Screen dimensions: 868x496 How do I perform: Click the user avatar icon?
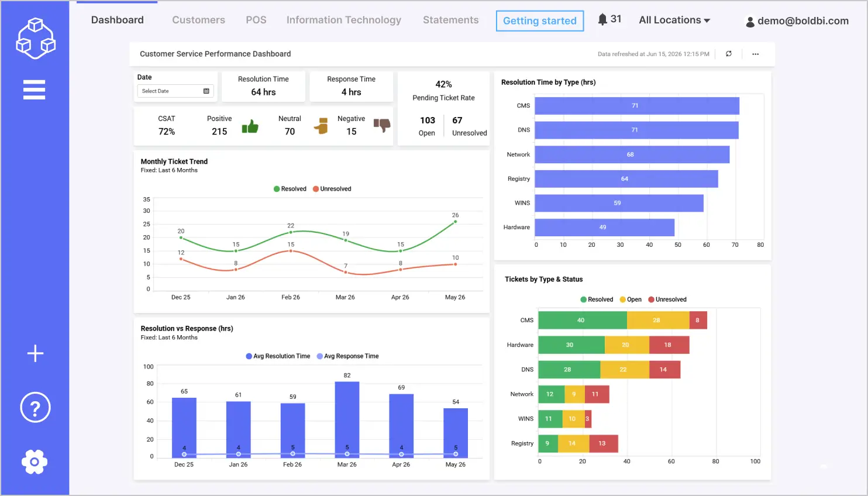(750, 22)
